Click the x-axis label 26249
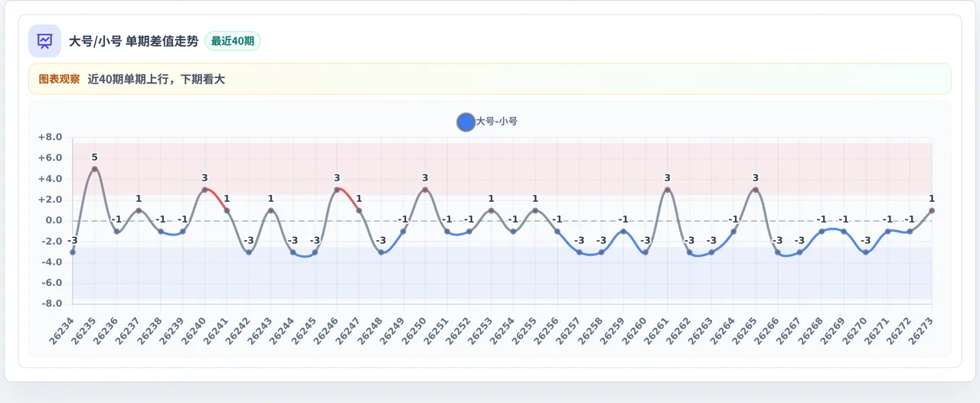The height and width of the screenshot is (403, 980). pos(392,331)
